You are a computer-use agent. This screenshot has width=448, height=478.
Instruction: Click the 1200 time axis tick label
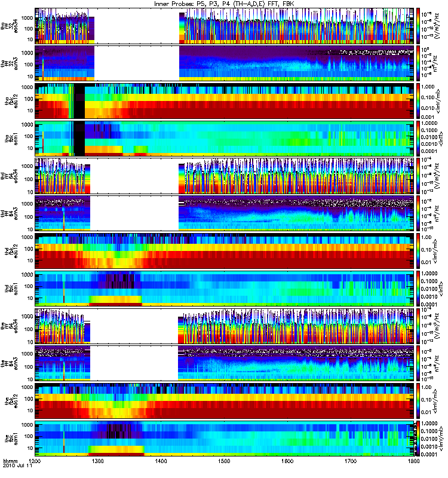point(35,461)
